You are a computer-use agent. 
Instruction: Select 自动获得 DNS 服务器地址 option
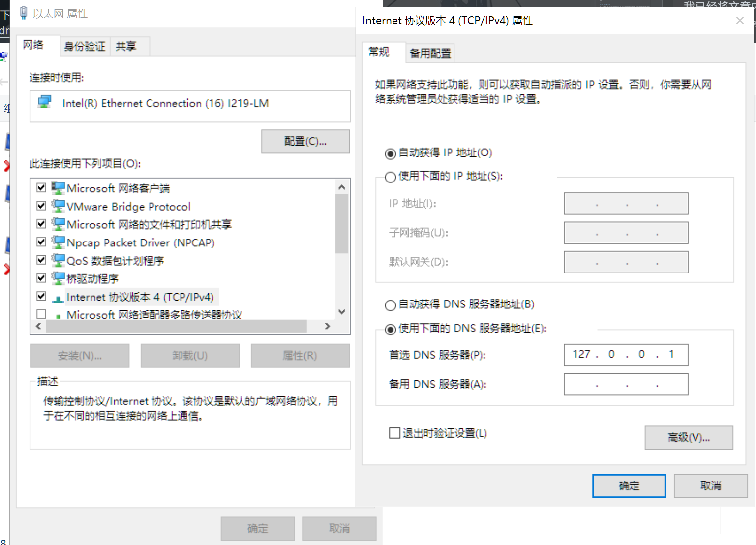click(390, 305)
